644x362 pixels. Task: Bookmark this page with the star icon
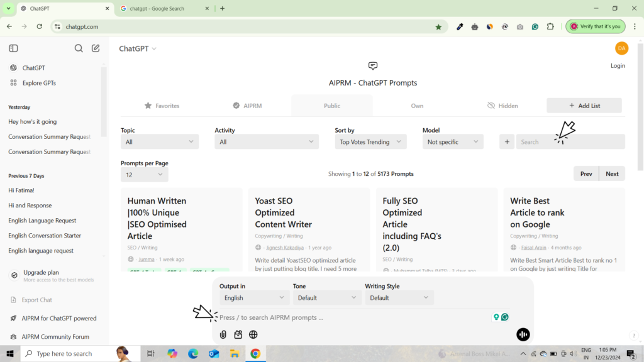[x=438, y=27]
